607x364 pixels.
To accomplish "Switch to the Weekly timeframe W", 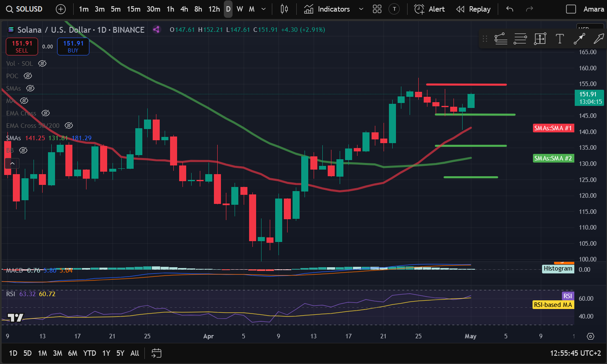I will click(240, 9).
